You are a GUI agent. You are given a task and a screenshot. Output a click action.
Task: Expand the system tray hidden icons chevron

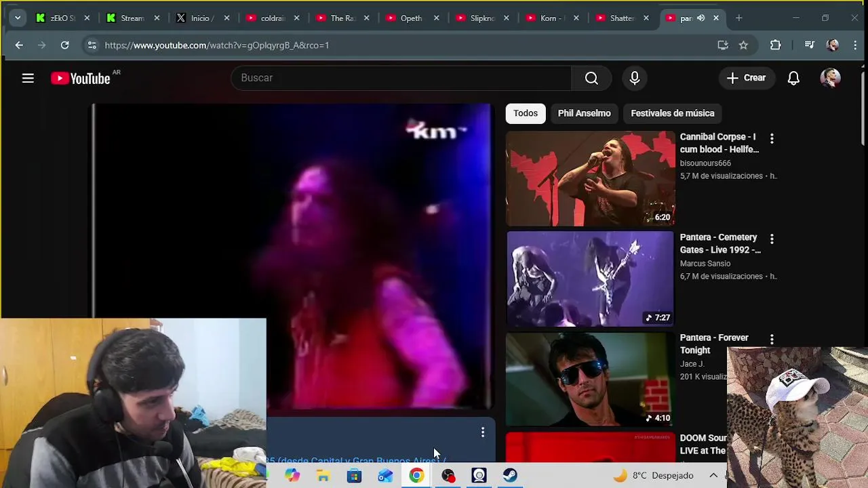click(x=713, y=476)
